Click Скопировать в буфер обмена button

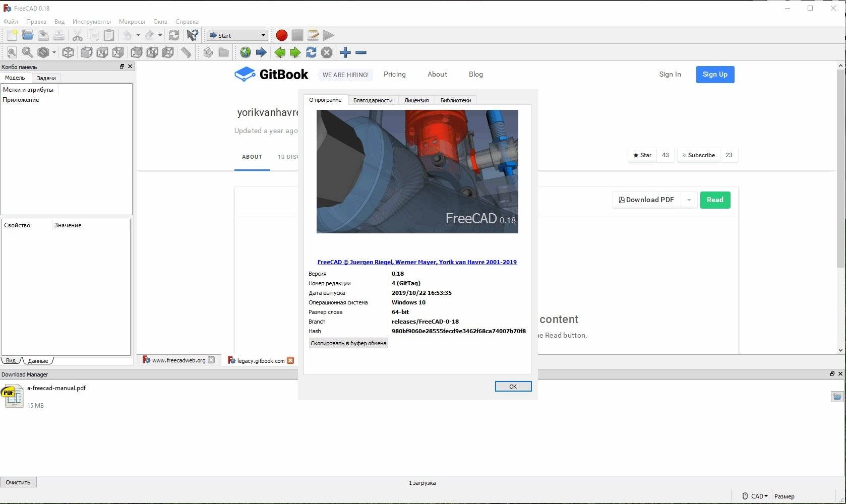coord(349,343)
